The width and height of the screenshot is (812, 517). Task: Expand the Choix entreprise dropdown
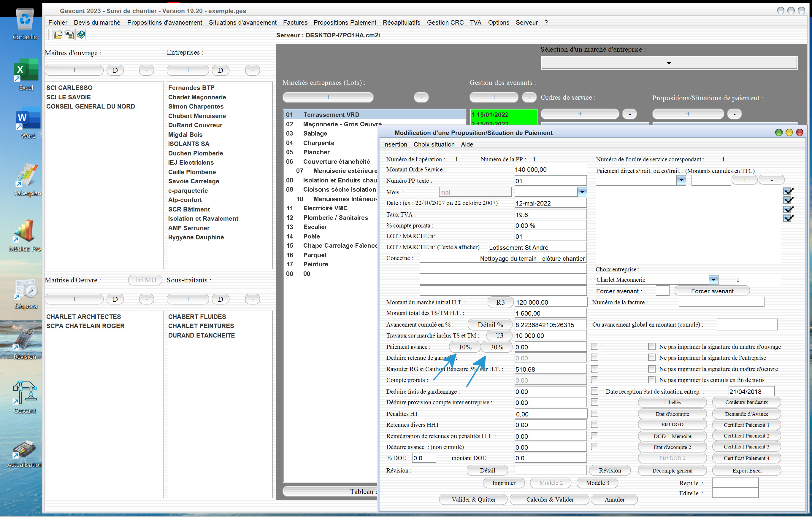click(x=713, y=280)
